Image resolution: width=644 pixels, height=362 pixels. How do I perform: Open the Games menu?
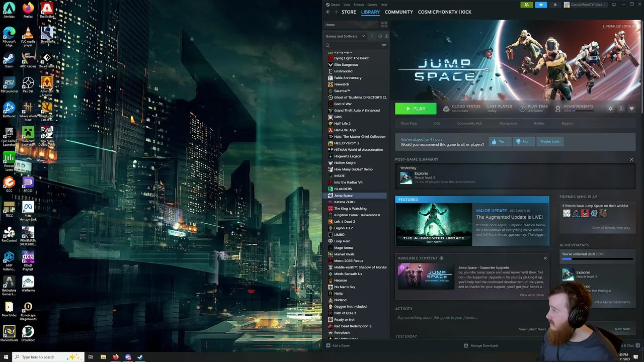tap(372, 5)
